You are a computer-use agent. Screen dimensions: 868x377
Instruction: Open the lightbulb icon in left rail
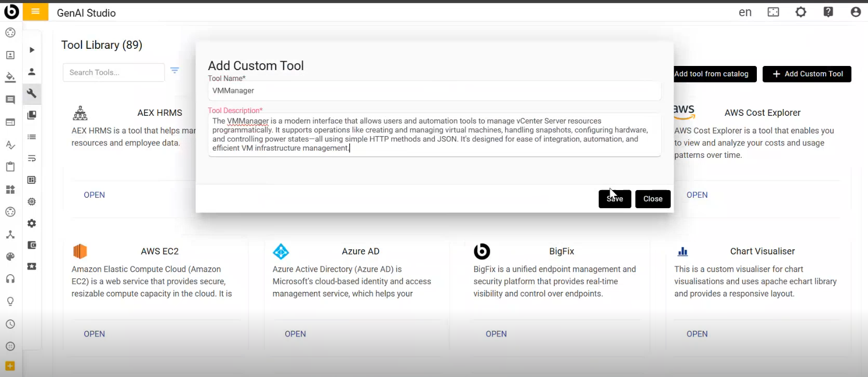[10, 302]
